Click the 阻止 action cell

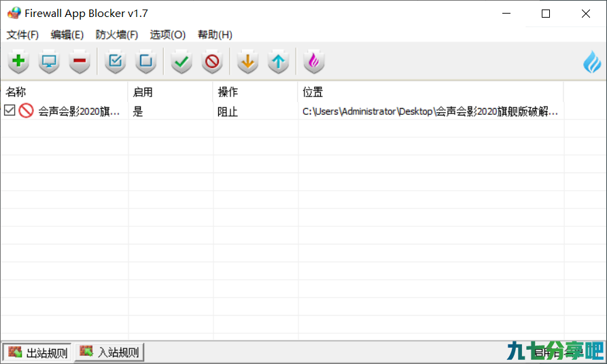pyautogui.click(x=228, y=112)
